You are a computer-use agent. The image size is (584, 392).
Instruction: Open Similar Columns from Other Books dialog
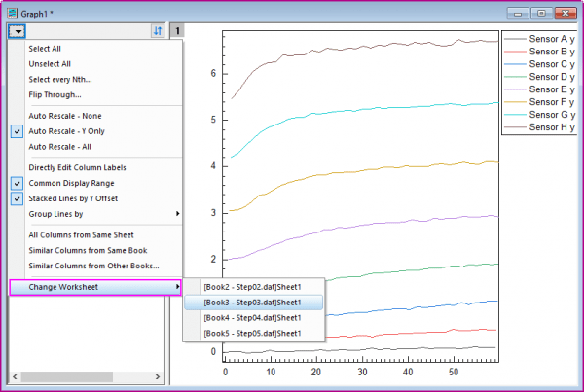[95, 266]
